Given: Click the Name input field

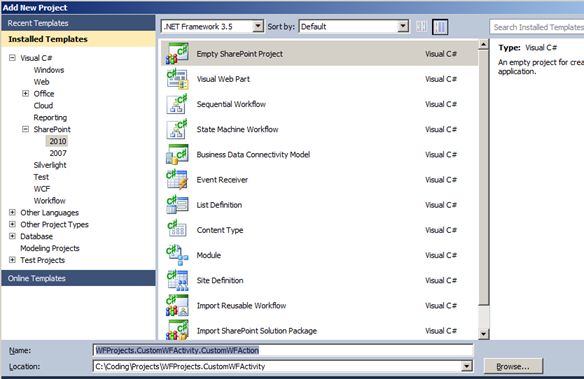Looking at the screenshot, I should pyautogui.click(x=283, y=350).
